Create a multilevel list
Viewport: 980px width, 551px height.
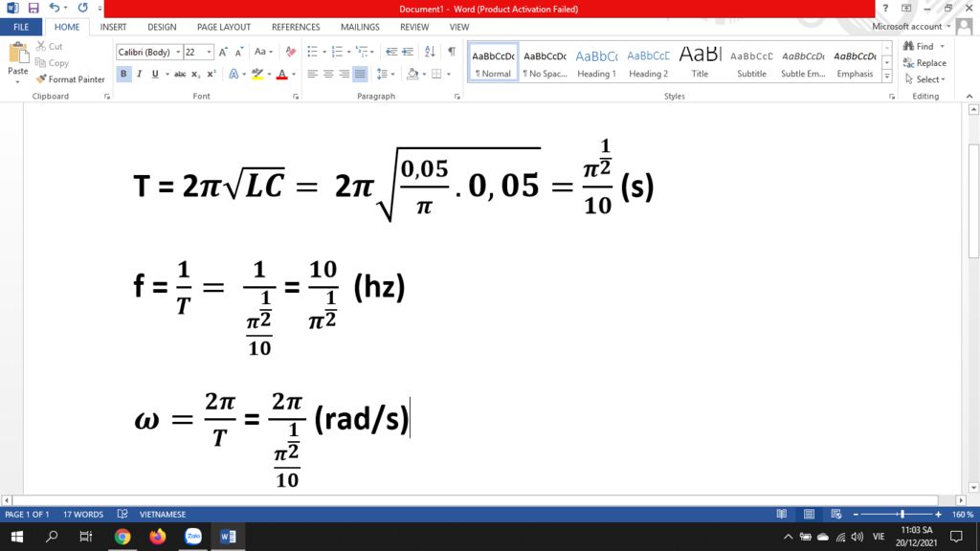tap(362, 52)
